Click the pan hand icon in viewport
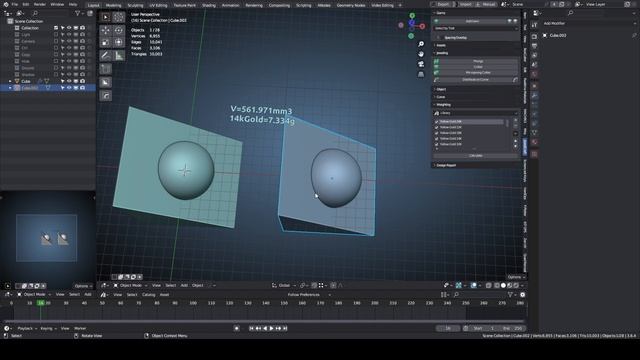This screenshot has height=360, width=640. [x=421, y=54]
